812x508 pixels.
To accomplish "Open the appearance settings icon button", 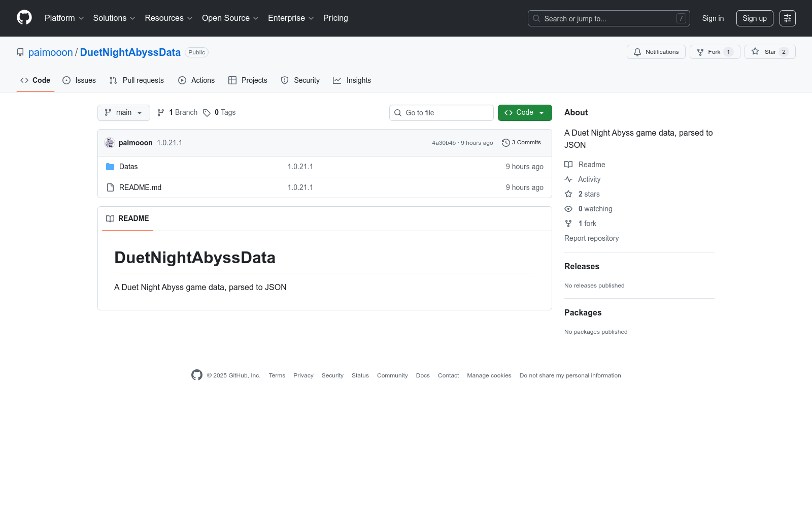I will [x=788, y=18].
